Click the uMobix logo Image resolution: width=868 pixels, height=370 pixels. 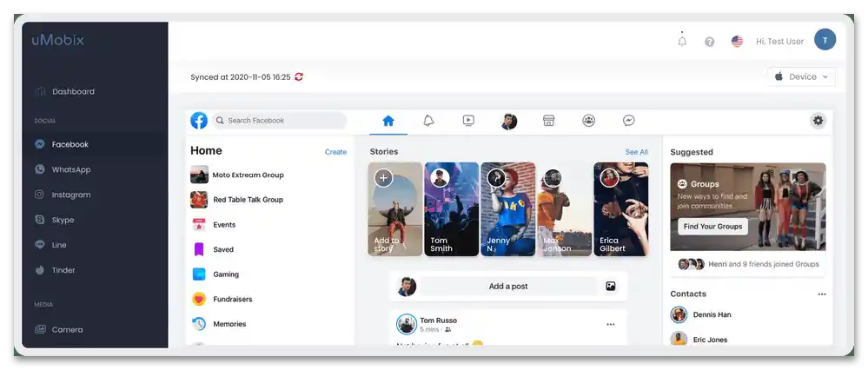click(x=57, y=40)
